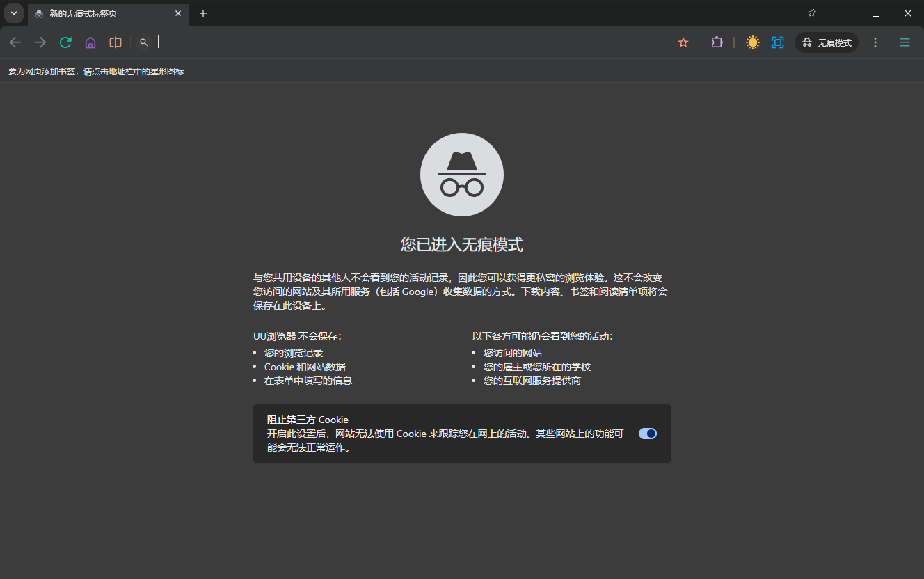Click the 阻止第三方 Cookie title text
The image size is (924, 579).
(x=308, y=420)
